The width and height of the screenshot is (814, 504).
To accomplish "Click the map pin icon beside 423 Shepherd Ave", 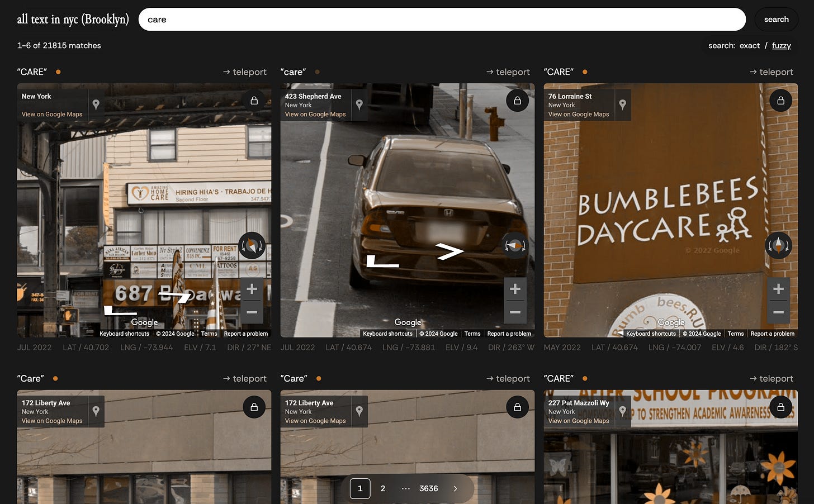I will click(359, 104).
